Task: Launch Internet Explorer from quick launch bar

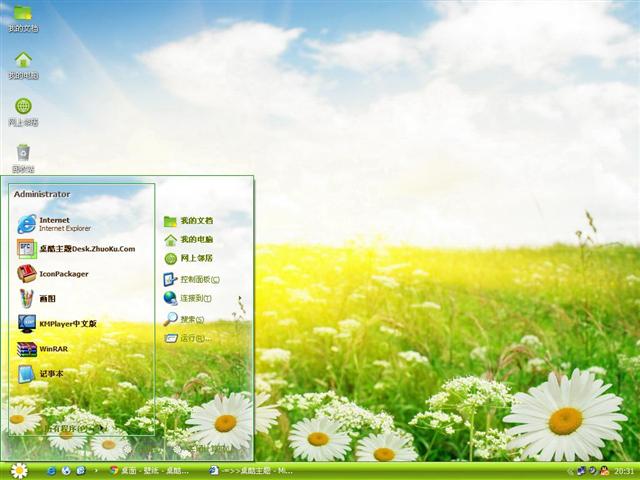Action: click(51, 471)
